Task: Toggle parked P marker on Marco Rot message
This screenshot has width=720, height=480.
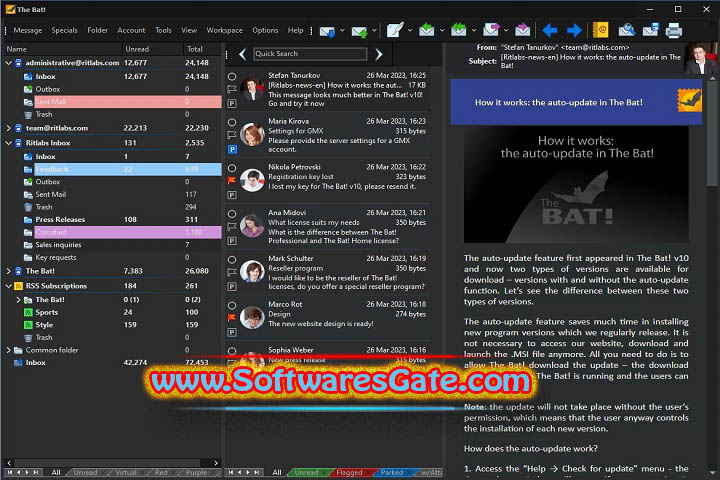Action: [x=232, y=332]
